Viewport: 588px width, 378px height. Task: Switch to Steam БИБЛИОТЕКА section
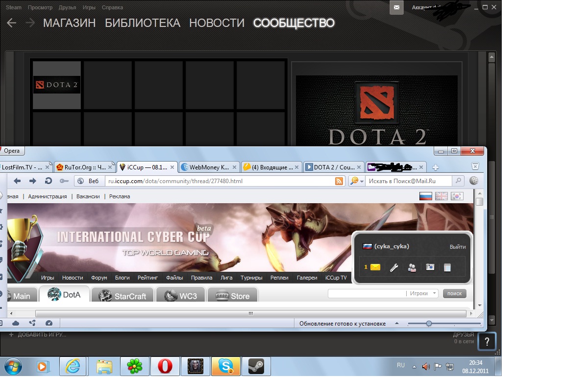point(143,23)
